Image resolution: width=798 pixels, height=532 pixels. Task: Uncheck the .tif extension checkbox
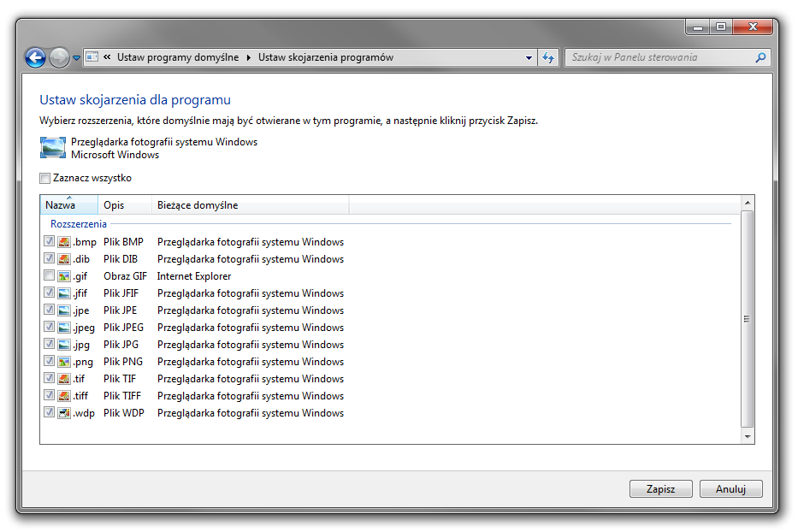pyautogui.click(x=49, y=378)
